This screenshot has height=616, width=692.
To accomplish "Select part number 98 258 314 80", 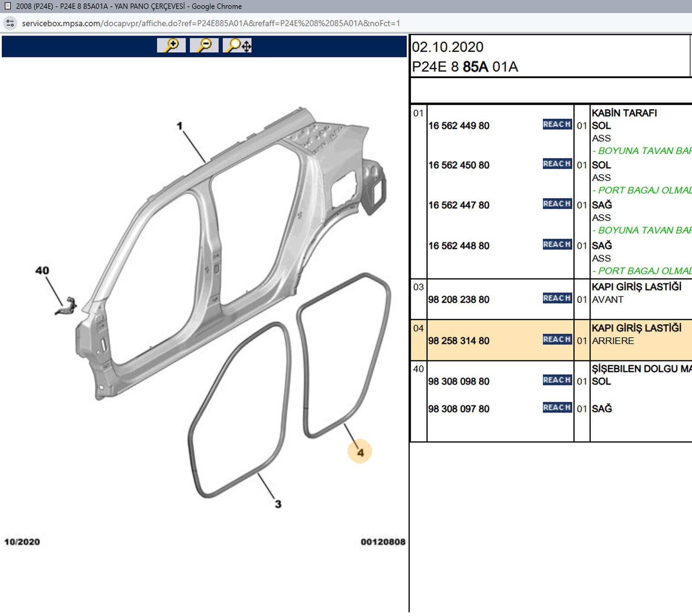I will (x=459, y=341).
